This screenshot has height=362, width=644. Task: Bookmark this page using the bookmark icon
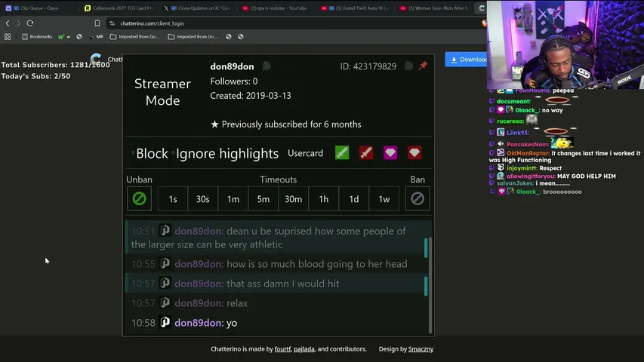coord(97,23)
